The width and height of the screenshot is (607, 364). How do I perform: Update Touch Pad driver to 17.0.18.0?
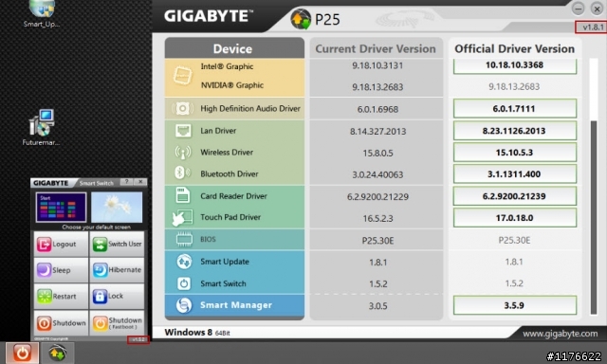tap(514, 218)
